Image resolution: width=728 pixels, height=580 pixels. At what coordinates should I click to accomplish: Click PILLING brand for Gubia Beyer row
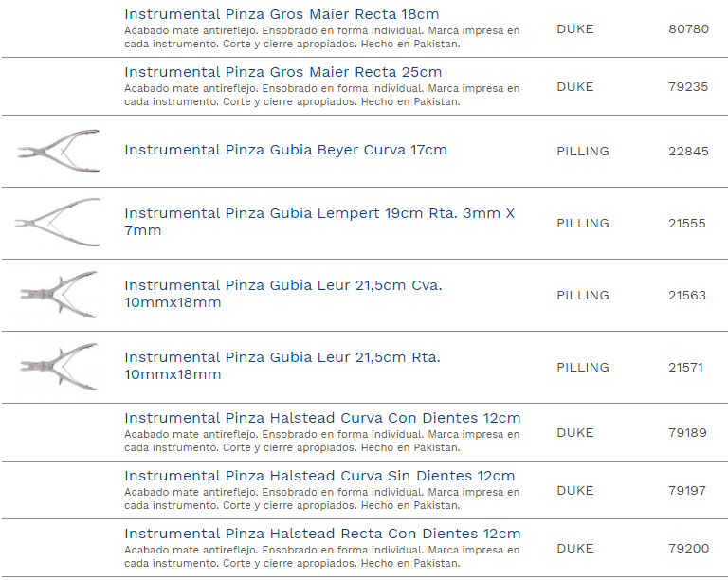pyautogui.click(x=582, y=152)
